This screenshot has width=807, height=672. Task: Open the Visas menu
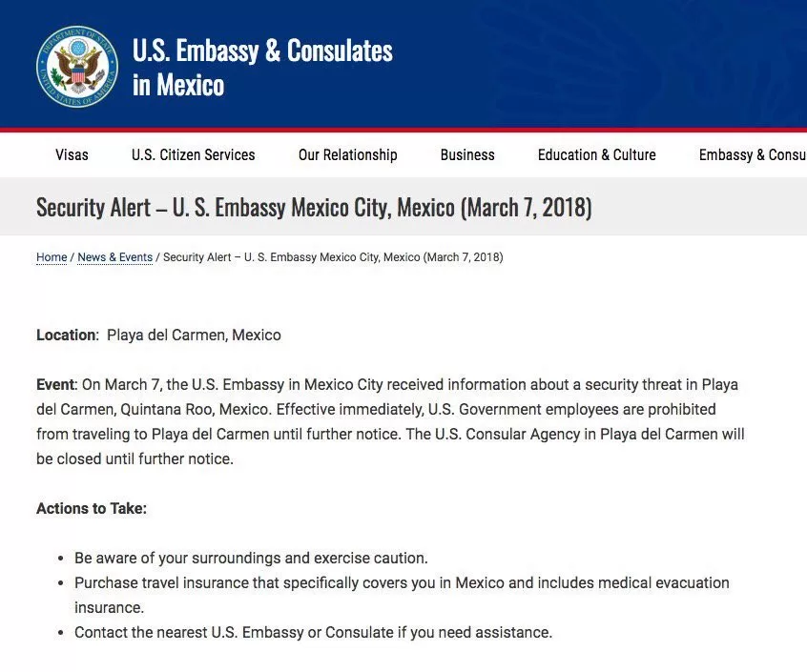click(x=72, y=154)
